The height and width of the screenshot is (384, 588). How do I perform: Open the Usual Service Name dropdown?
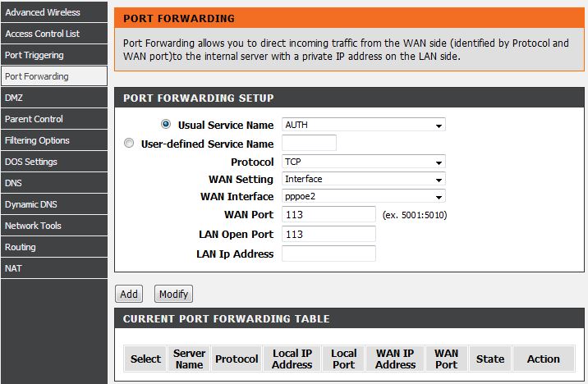[x=363, y=126]
